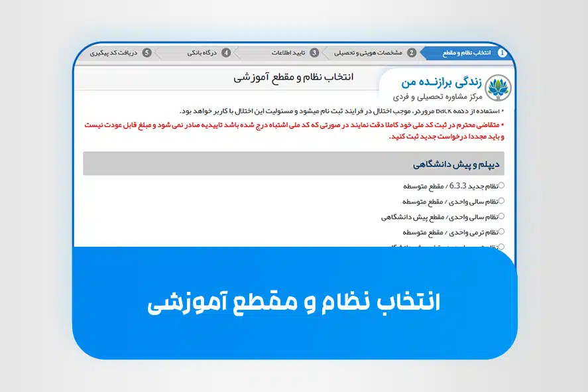Click step 5 number circle
The image size is (588, 392).
(x=147, y=53)
